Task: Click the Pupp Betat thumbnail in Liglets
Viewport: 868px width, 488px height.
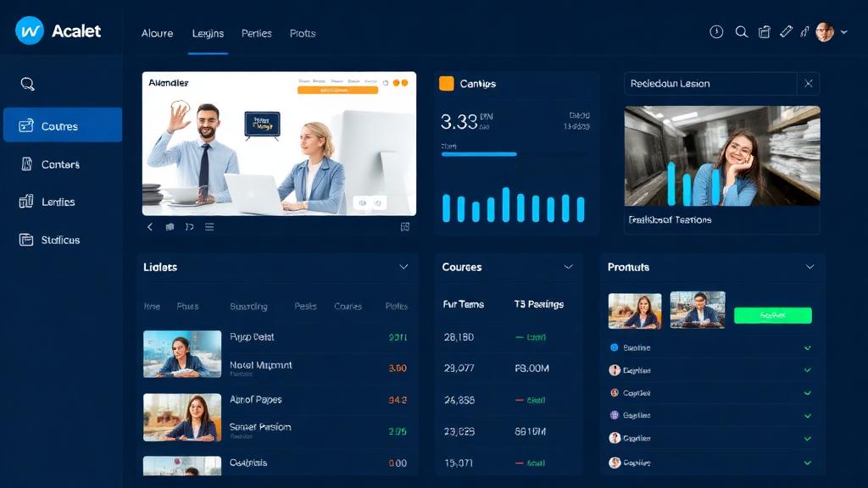Action: tap(182, 352)
